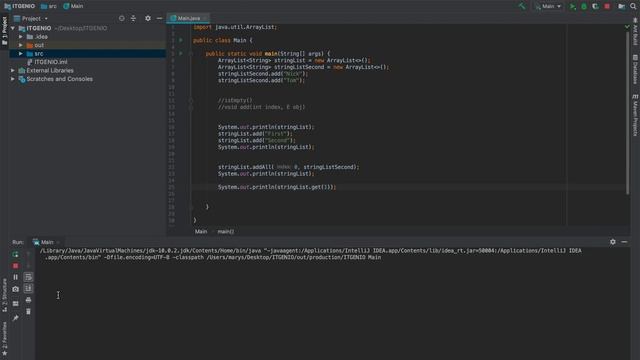Switch to the Main.java editor tab
This screenshot has width=640, height=360.
[x=189, y=18]
